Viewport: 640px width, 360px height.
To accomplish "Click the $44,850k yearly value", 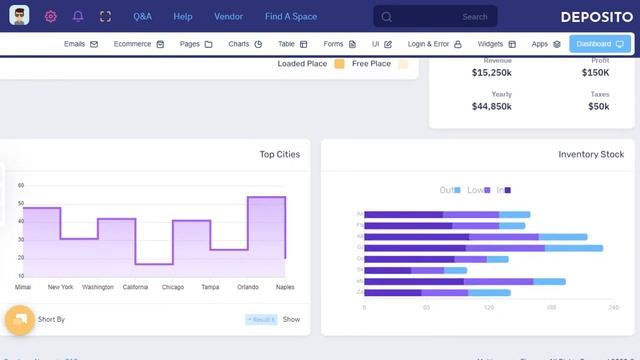I will tap(491, 107).
